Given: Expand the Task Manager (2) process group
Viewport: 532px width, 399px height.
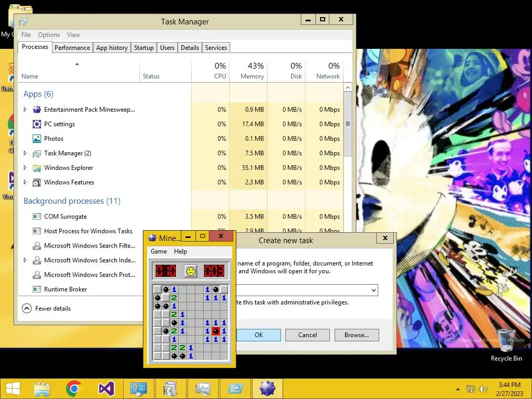Looking at the screenshot, I should click(25, 153).
